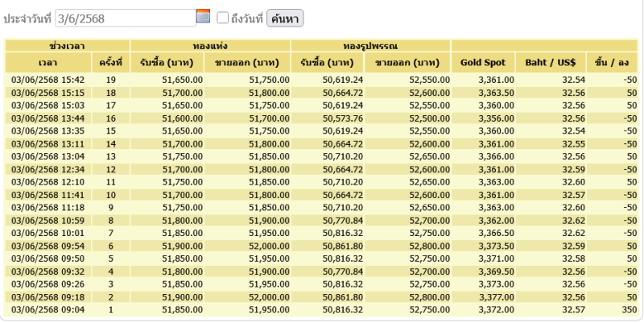Click the 32.62 exchange rate in row 8
This screenshot has width=644, height=323.
point(573,220)
